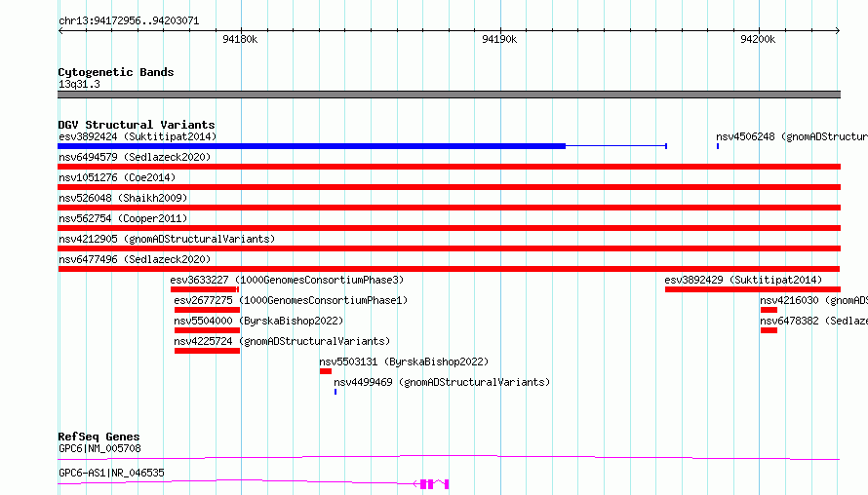Select the red bar under nsv5504000
The height and width of the screenshot is (495, 868).
tap(207, 330)
